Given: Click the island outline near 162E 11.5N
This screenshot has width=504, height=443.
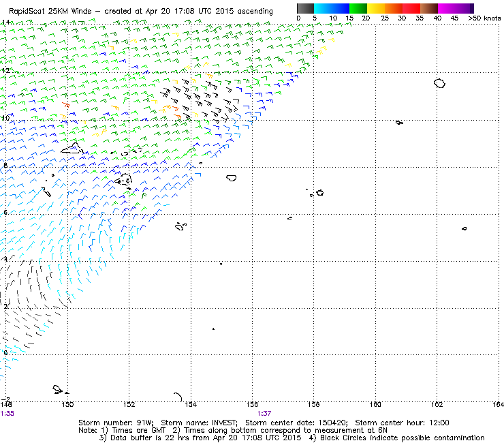Looking at the screenshot, I should click(439, 83).
